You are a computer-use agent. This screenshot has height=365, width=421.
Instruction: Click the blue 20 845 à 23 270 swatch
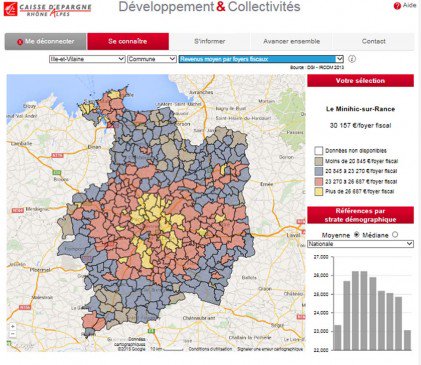(x=319, y=171)
